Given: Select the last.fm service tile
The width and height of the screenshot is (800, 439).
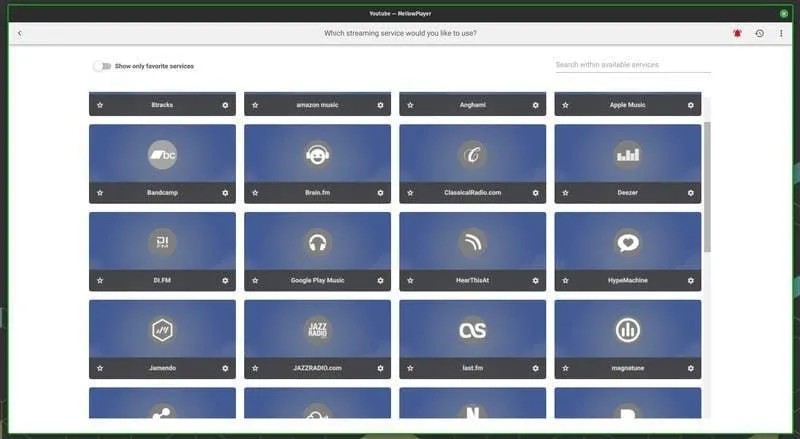Looking at the screenshot, I should pos(472,330).
